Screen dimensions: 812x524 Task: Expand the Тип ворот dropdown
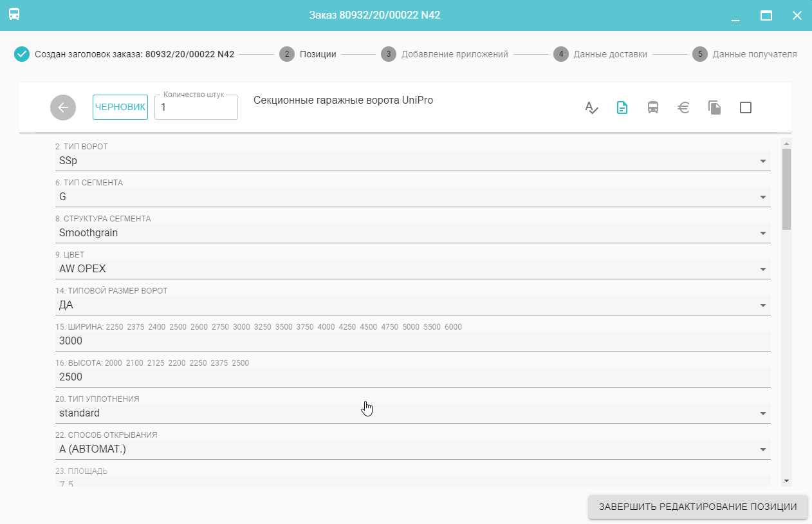(x=762, y=161)
